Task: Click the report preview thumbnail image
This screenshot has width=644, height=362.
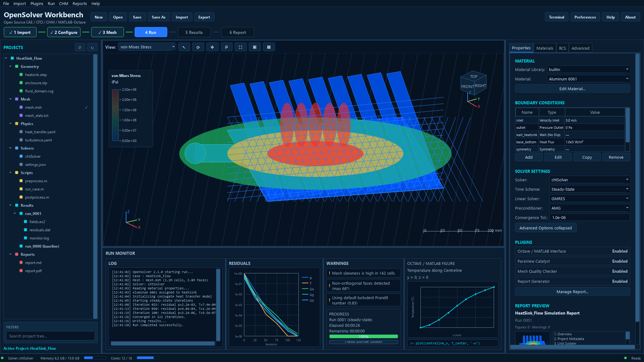Action: coord(532,339)
